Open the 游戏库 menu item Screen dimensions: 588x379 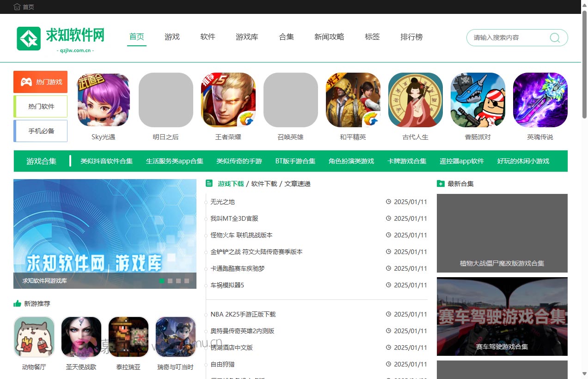(x=247, y=37)
